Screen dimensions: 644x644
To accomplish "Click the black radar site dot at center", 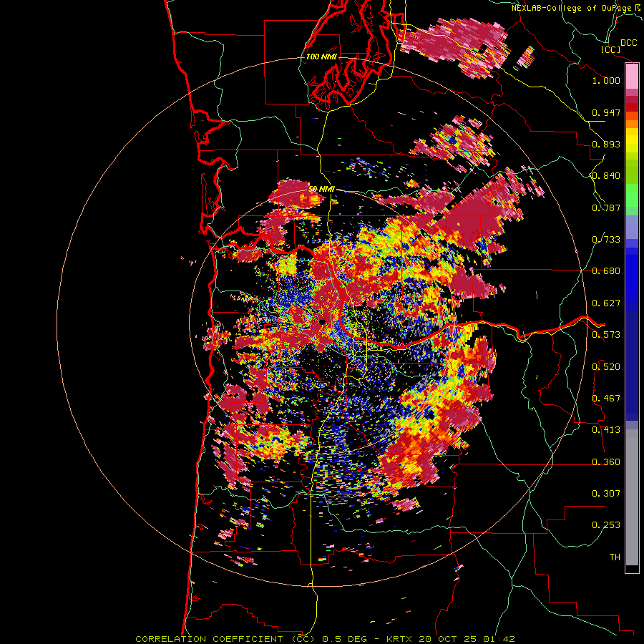I will click(x=323, y=322).
